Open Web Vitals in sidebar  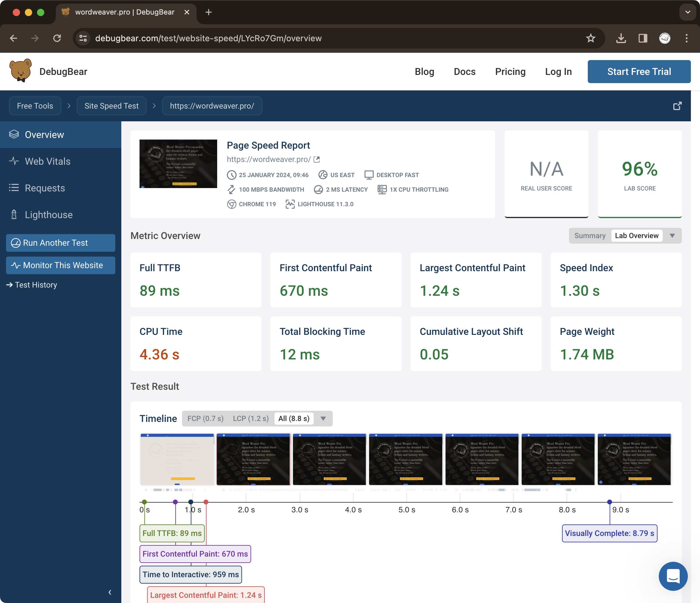60,161
